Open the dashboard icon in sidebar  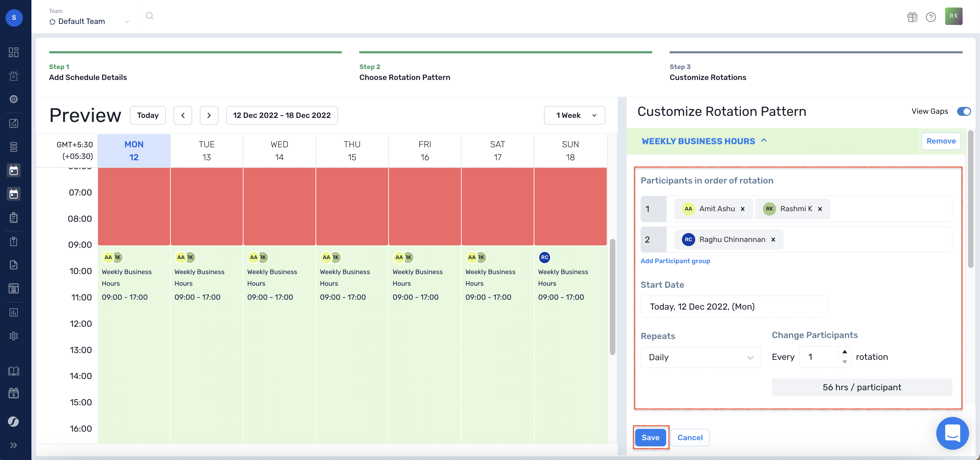[14, 52]
